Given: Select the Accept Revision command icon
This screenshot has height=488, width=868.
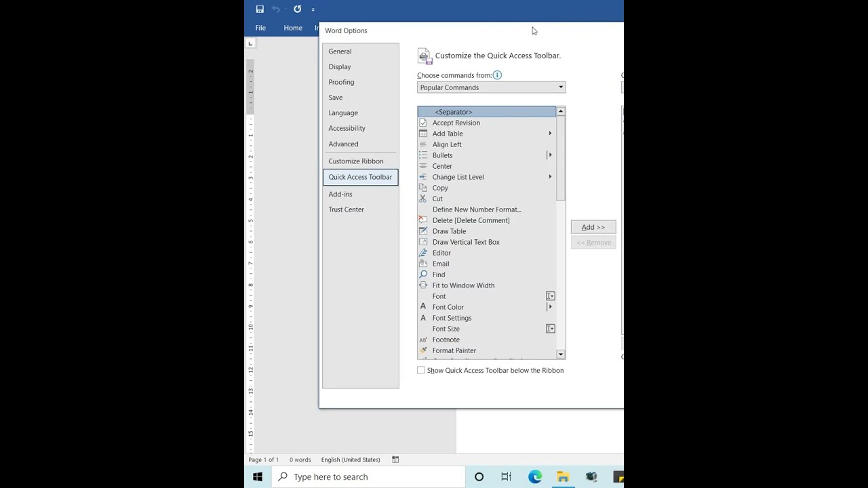Looking at the screenshot, I should 423,123.
